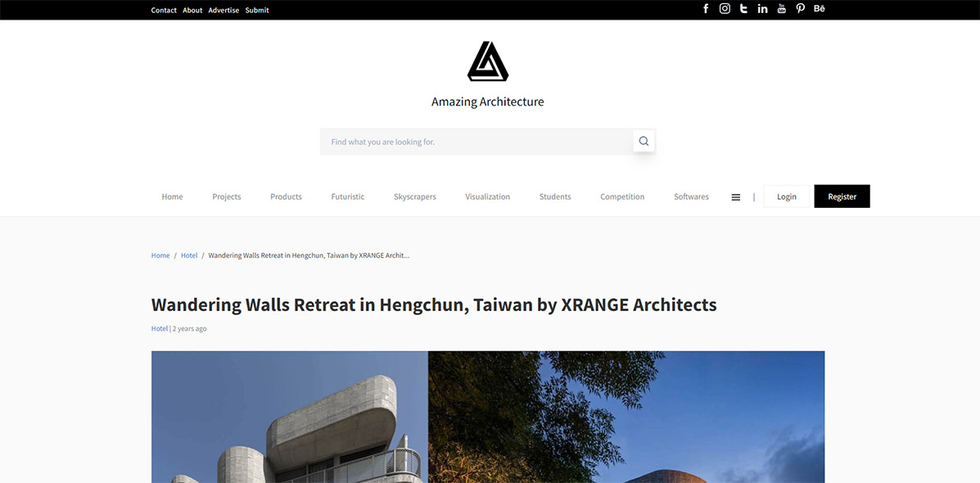Open the Behance social icon
The image size is (980, 483).
820,9
